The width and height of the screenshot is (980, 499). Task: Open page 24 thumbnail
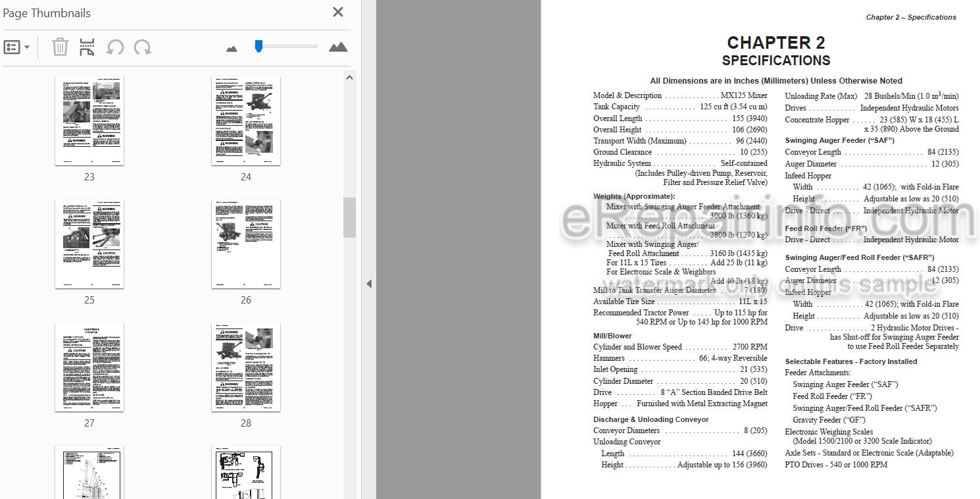246,121
